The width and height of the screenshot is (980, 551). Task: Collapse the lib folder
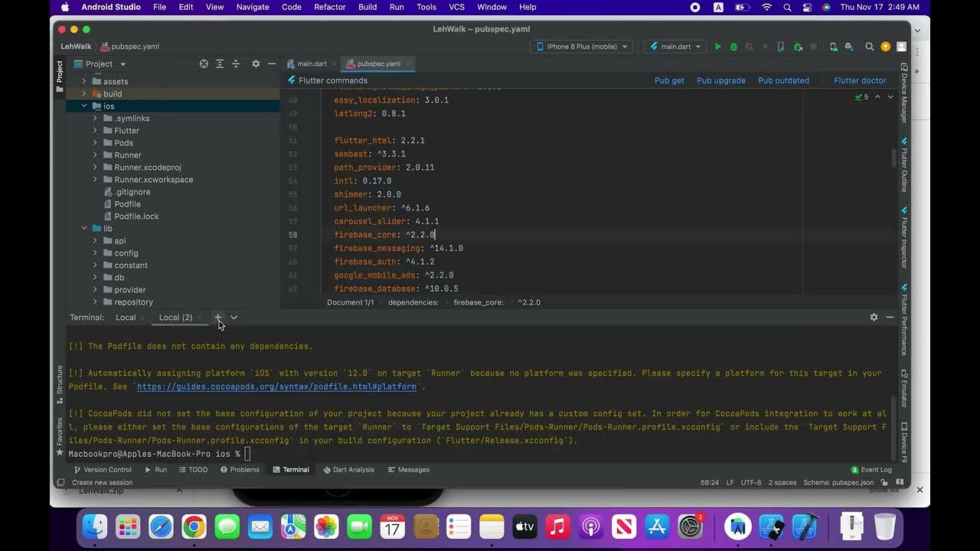pos(84,228)
